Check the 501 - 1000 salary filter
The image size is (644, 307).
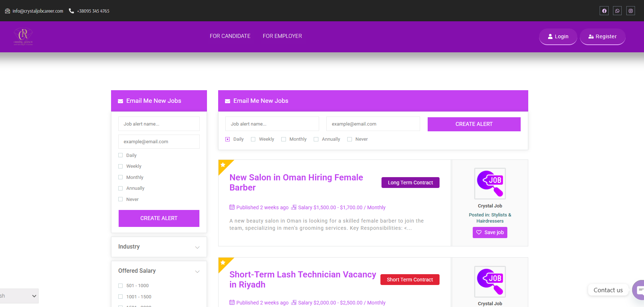click(x=120, y=286)
